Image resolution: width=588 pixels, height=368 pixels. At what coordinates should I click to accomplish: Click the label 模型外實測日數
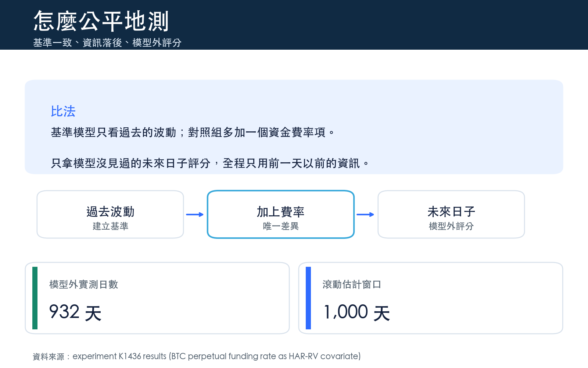84,284
